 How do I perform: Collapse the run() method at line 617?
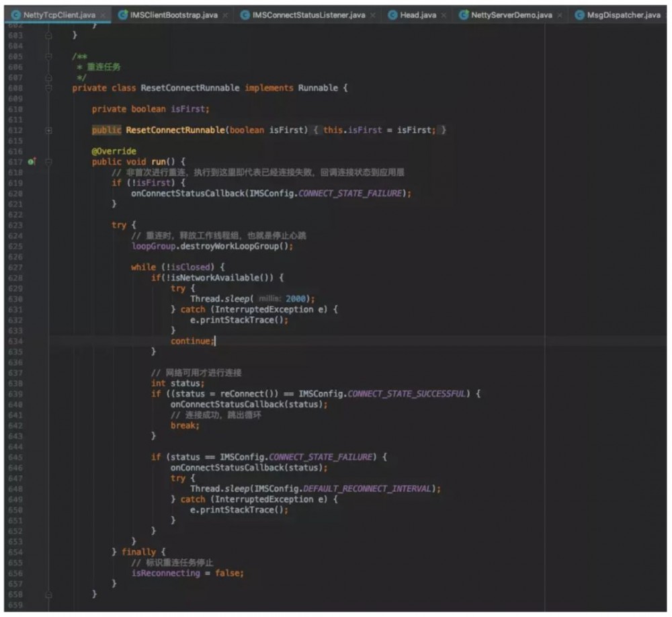48,162
